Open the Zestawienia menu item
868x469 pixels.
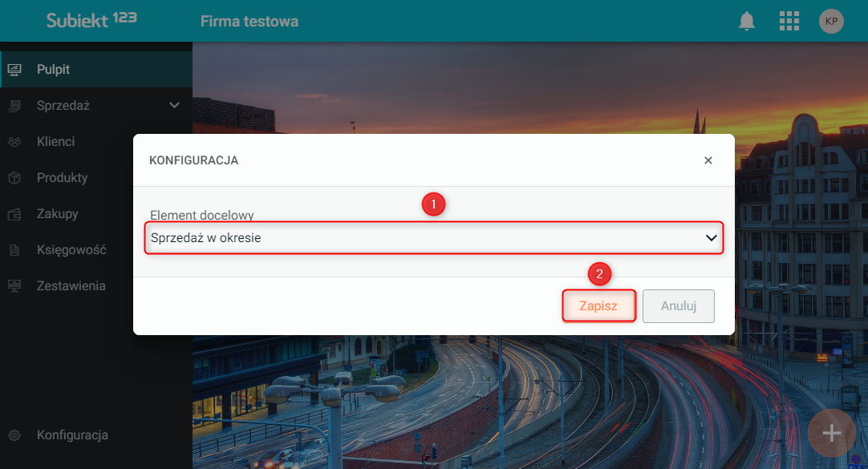71,286
